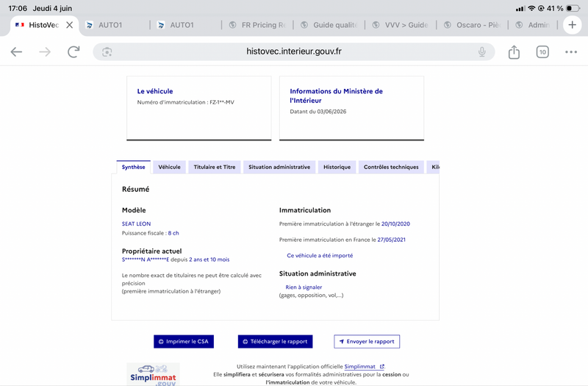
Task: Open the Contrôles techniques tab
Action: click(x=391, y=168)
